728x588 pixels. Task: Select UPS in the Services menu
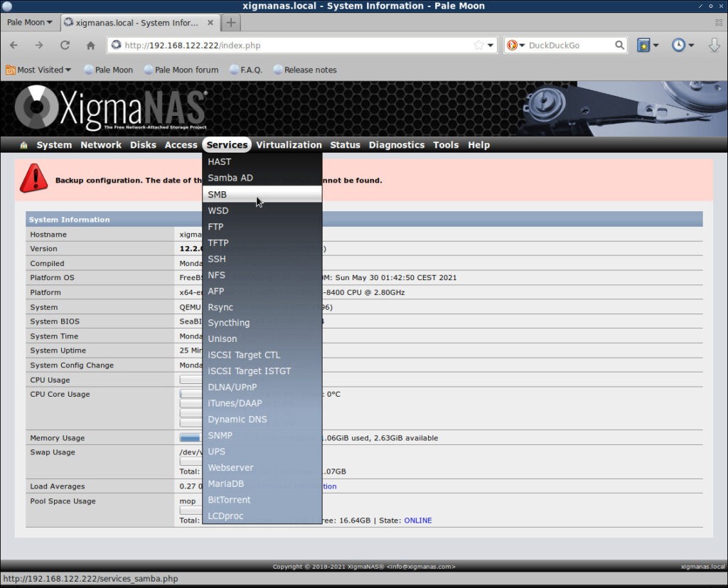[x=262, y=451]
